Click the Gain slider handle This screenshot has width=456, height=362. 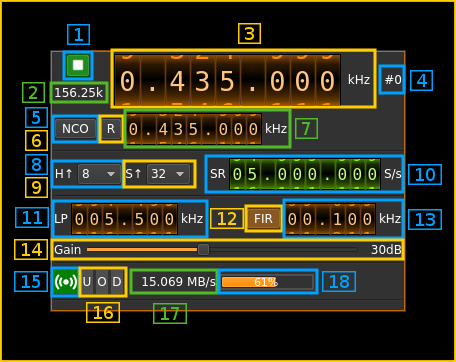click(203, 249)
